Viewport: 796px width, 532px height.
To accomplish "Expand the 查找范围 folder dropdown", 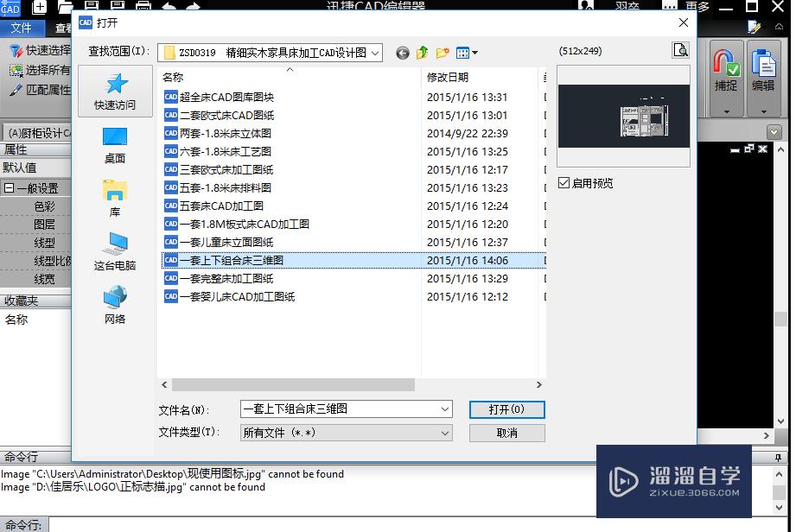I will click(374, 53).
